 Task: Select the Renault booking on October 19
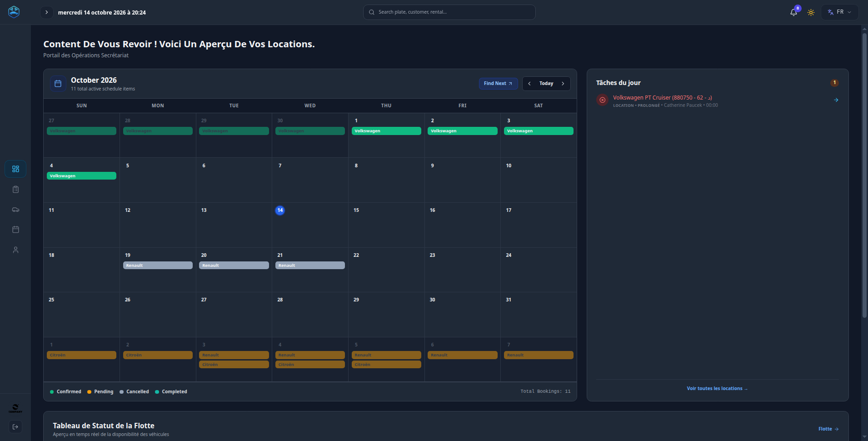[x=158, y=266]
